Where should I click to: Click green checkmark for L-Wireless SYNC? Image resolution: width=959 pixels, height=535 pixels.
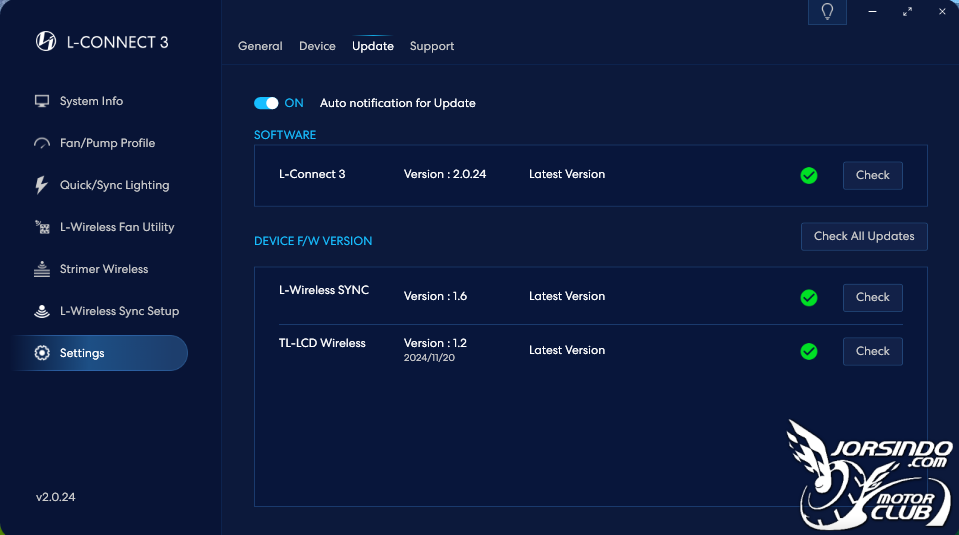pyautogui.click(x=809, y=298)
